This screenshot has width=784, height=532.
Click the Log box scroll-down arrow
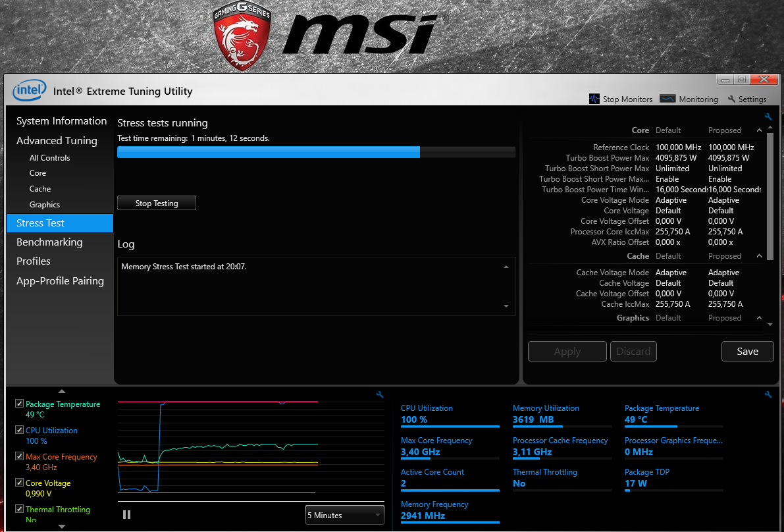[x=506, y=306]
